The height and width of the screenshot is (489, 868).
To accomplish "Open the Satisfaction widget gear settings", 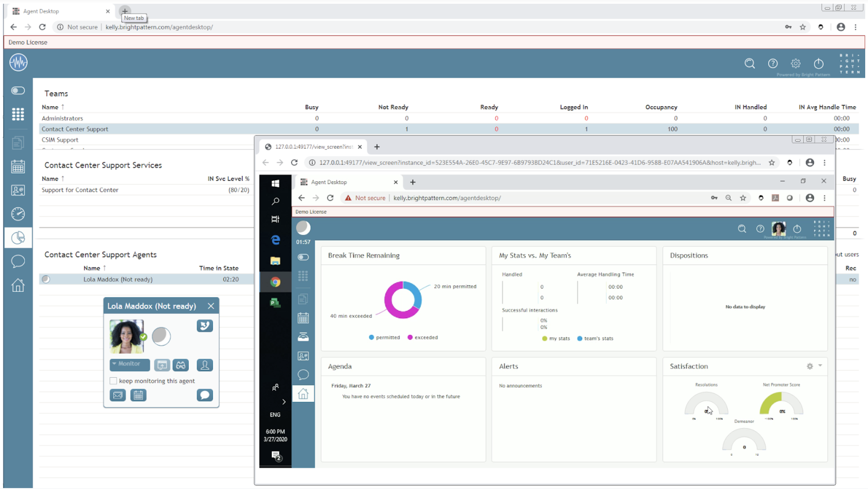I will pyautogui.click(x=810, y=367).
